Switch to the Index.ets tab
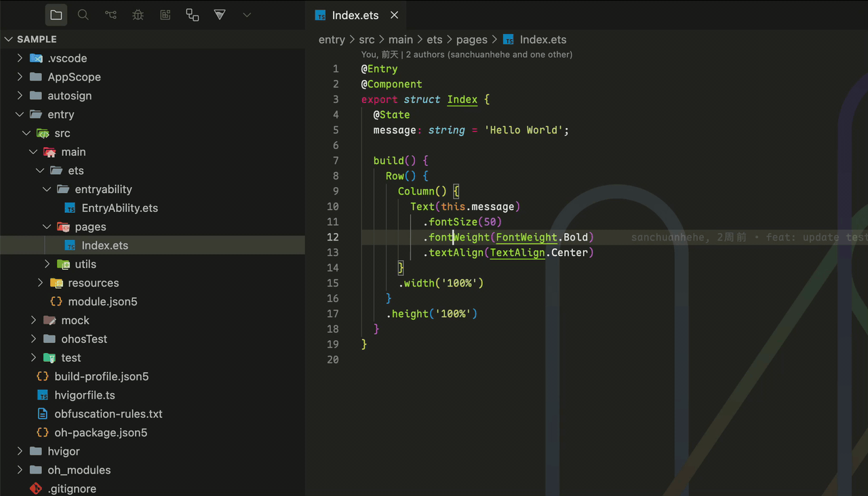The width and height of the screenshot is (868, 496). tap(356, 15)
